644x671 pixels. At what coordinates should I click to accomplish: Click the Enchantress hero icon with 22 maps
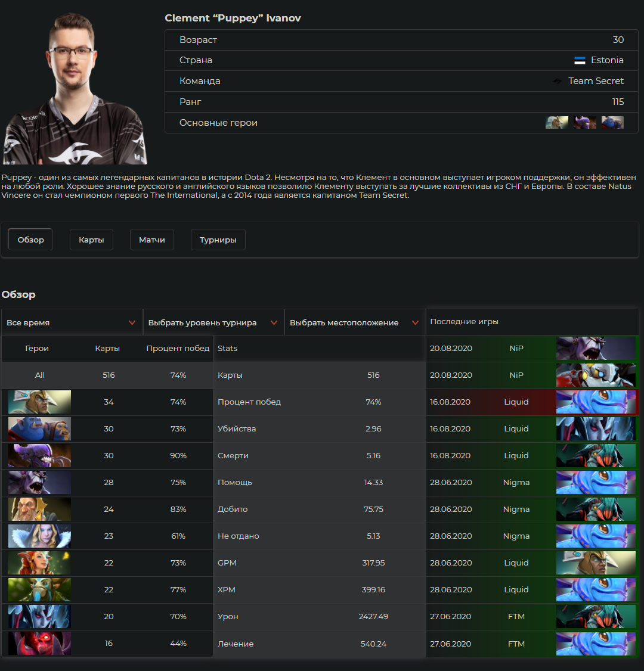(39, 563)
